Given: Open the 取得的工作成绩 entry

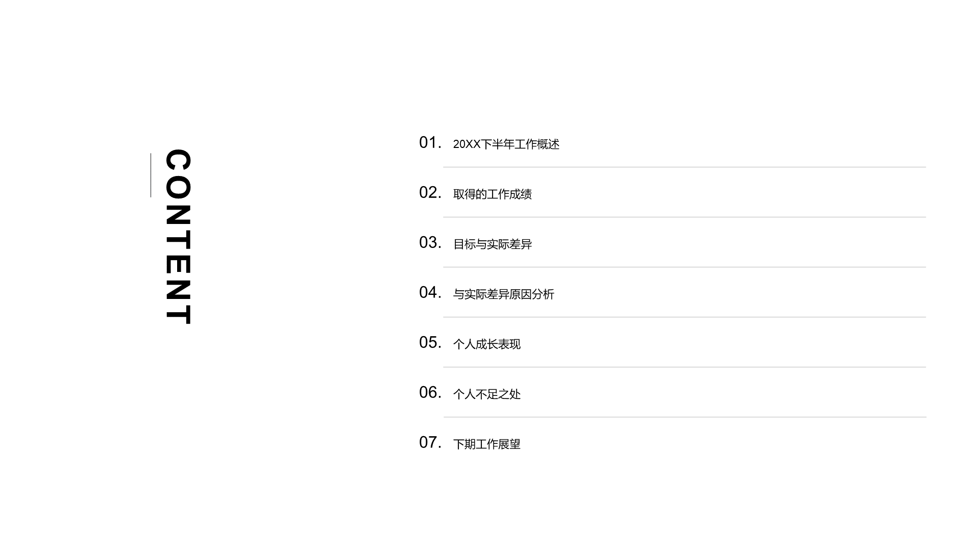Looking at the screenshot, I should (x=493, y=194).
